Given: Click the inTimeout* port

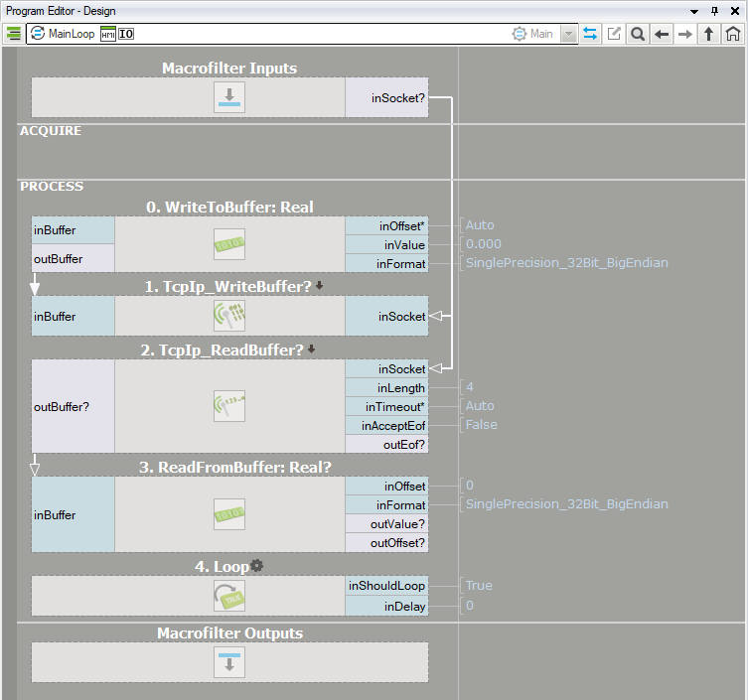Looking at the screenshot, I should click(x=386, y=407).
